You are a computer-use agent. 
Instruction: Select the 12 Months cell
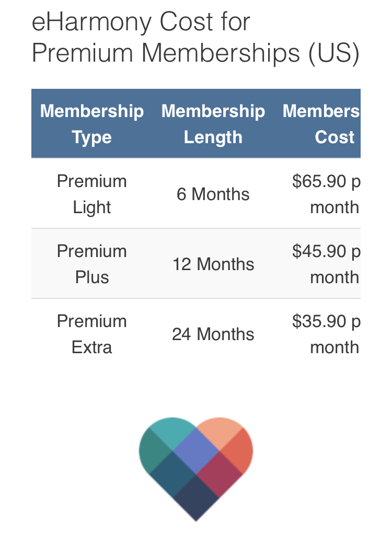coord(213,264)
